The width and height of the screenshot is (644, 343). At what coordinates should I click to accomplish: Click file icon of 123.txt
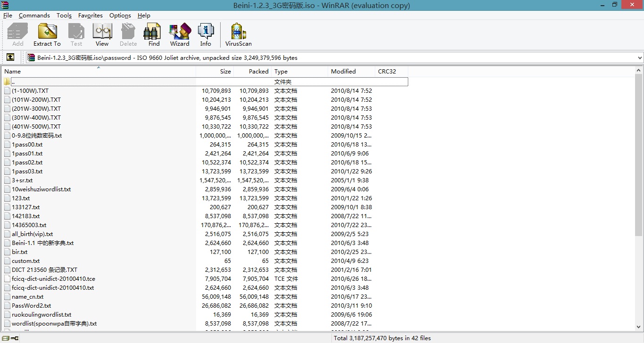[7, 198]
